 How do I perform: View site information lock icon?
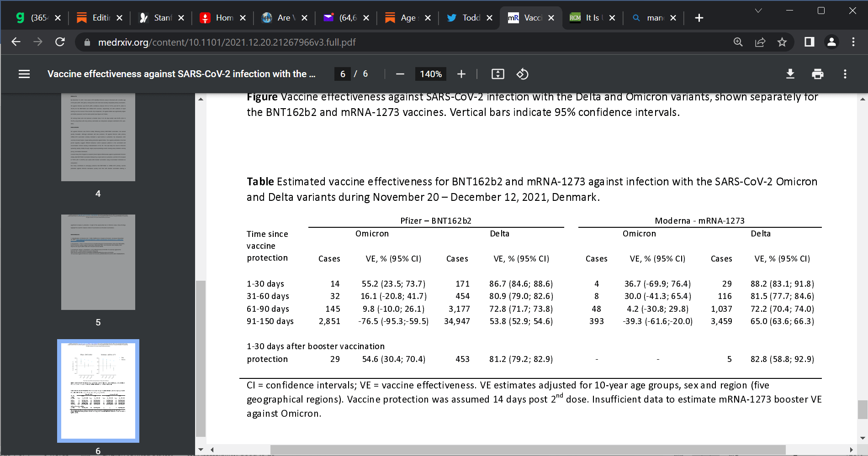[87, 42]
